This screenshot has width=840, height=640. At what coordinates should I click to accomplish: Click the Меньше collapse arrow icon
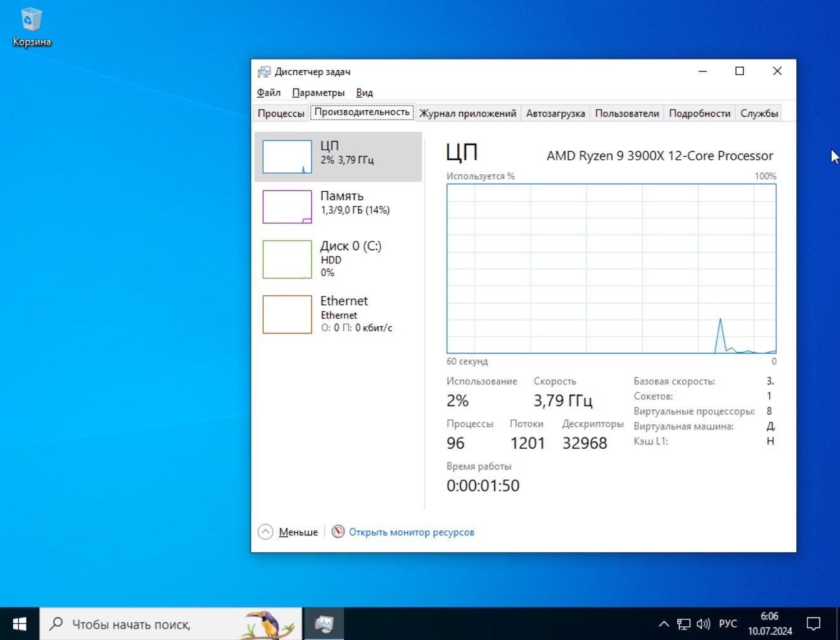click(x=266, y=532)
